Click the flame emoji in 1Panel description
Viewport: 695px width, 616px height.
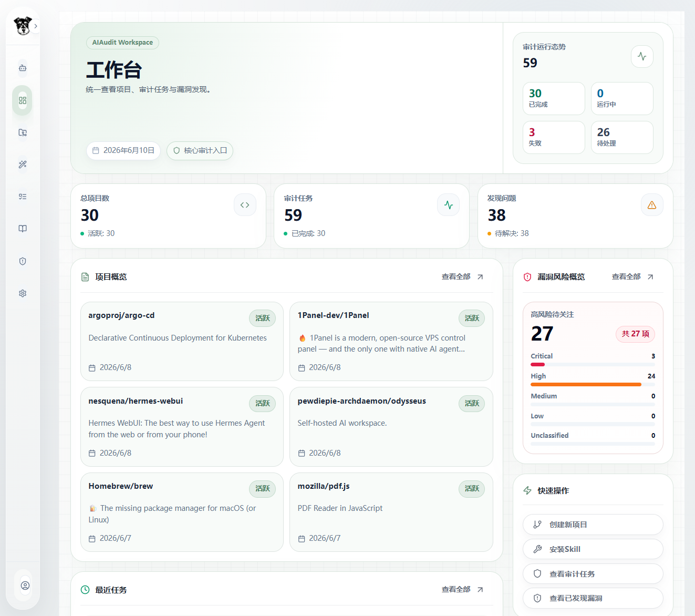[303, 338]
